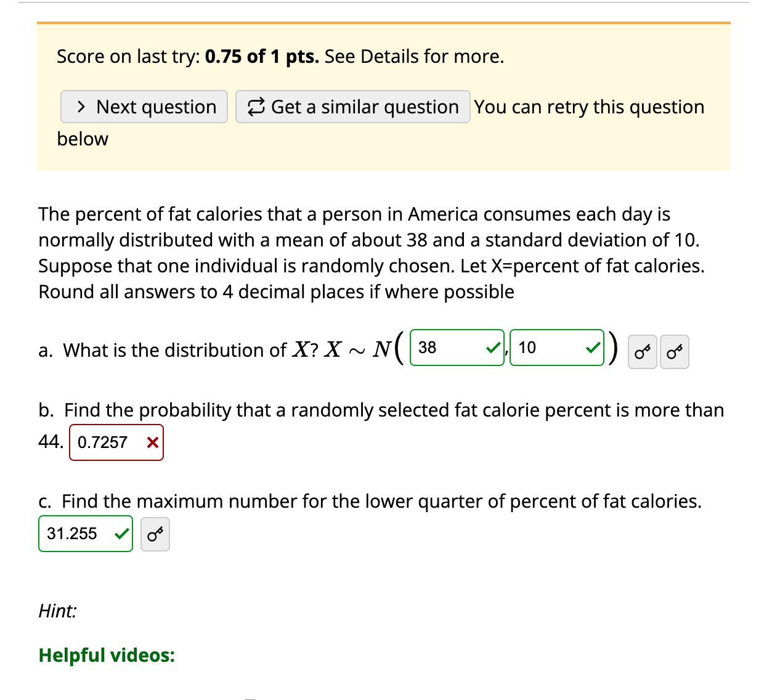Screen dimensions: 780x700
Task: Click the yellow score notification banner
Action: click(383, 96)
